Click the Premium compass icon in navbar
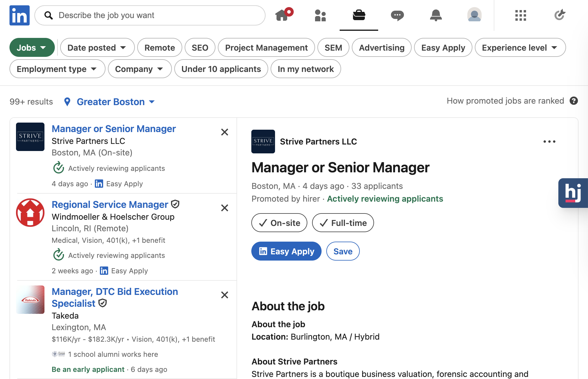The width and height of the screenshot is (588, 379). click(560, 15)
